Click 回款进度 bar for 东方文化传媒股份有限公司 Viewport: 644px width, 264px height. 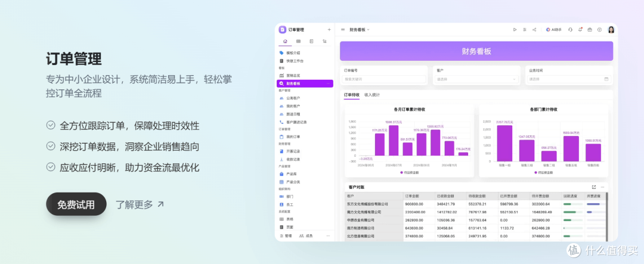pyautogui.click(x=572, y=204)
